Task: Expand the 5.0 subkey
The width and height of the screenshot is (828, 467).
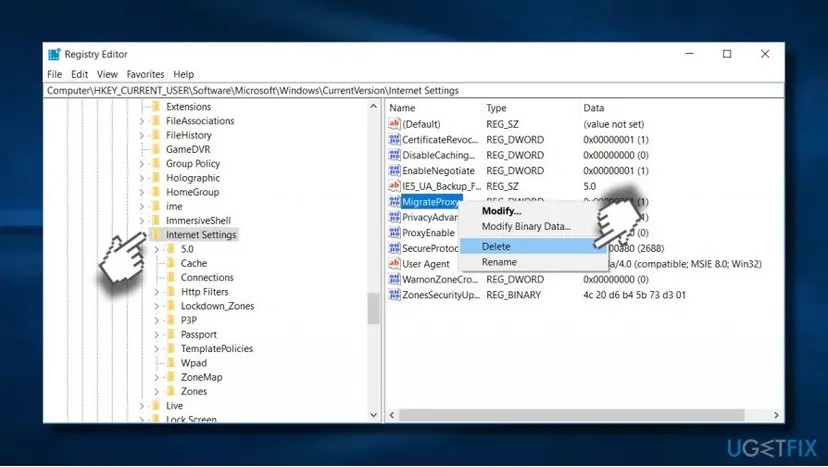Action: pos(156,249)
